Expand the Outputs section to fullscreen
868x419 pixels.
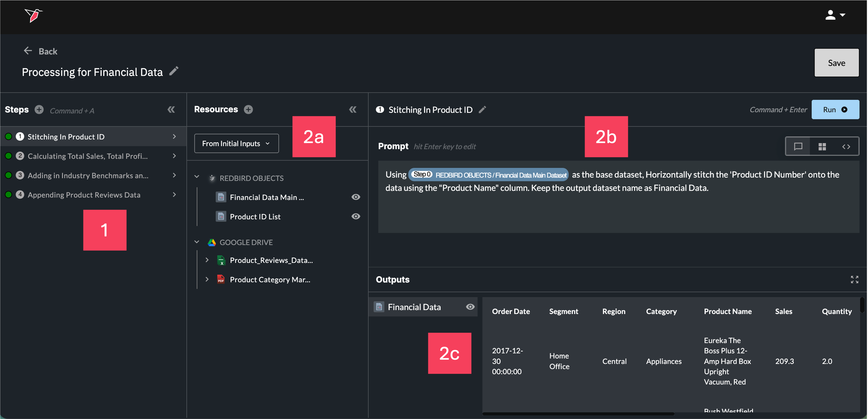pos(854,279)
